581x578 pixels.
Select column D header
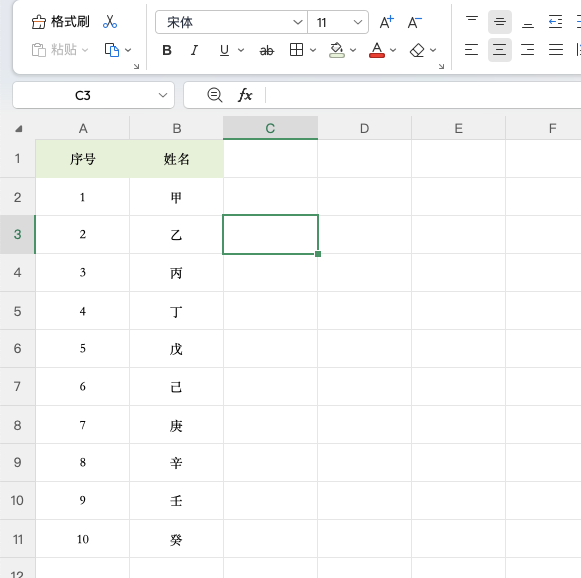(364, 128)
